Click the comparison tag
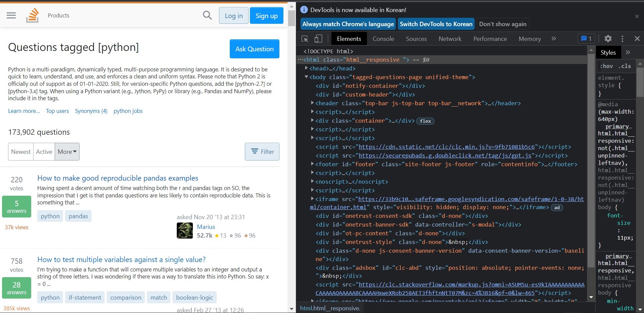This screenshot has height=313, width=644. [x=126, y=298]
